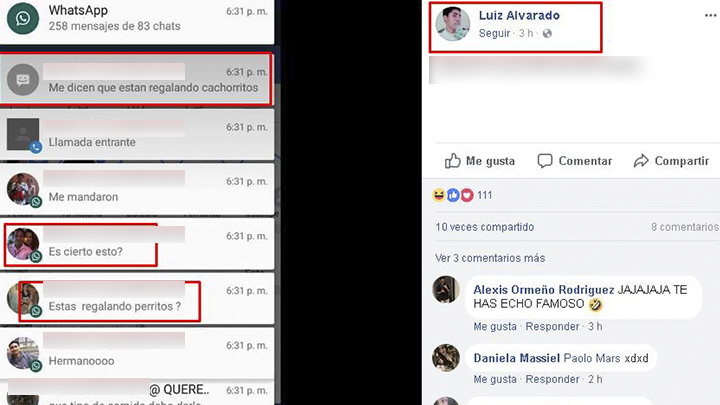Open the 8 comentarios link

click(x=685, y=227)
